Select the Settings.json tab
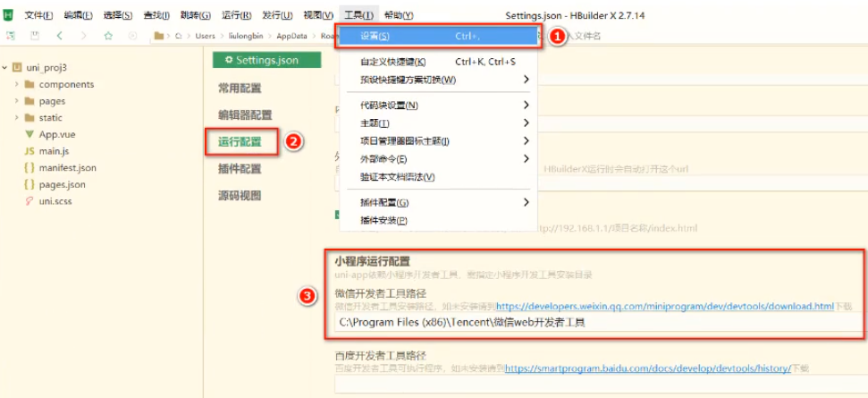The image size is (868, 398). click(x=266, y=60)
